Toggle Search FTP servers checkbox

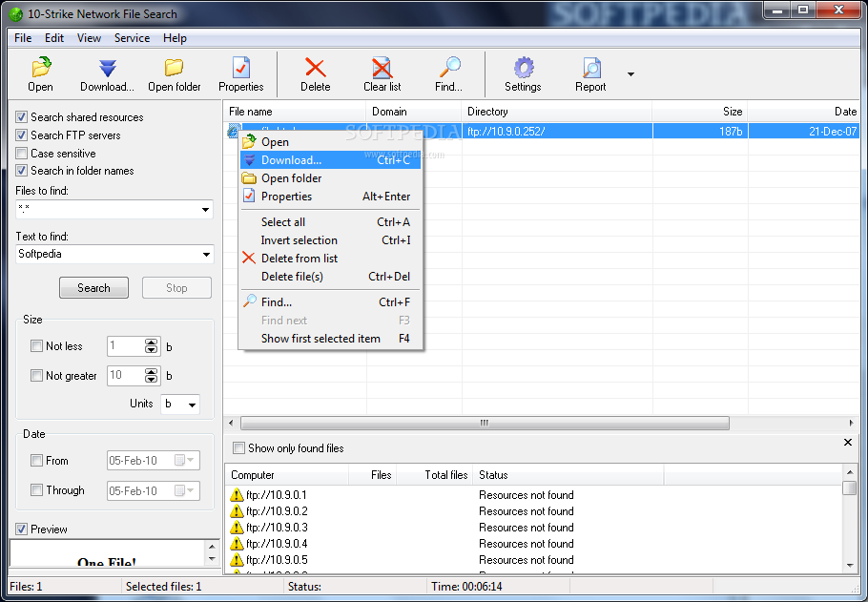[22, 135]
